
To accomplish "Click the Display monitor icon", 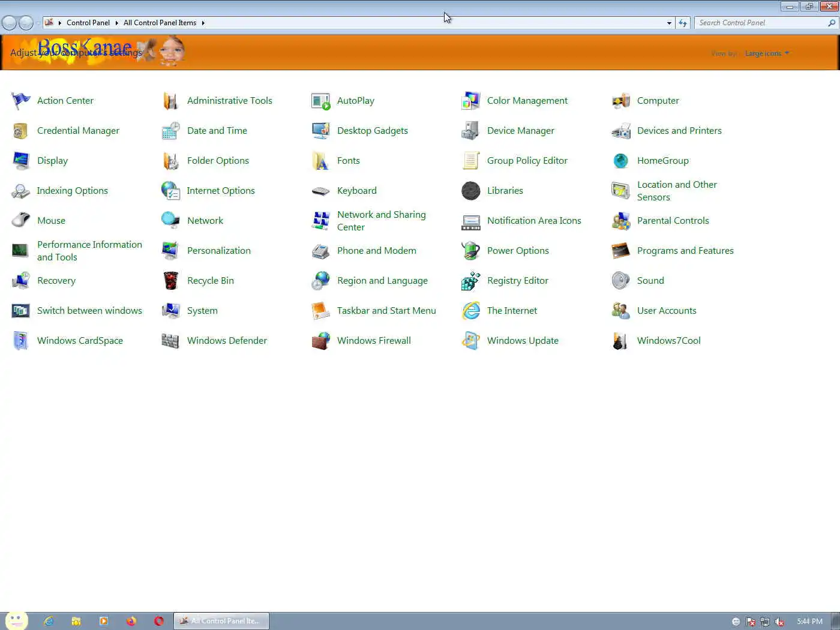I will pos(21,161).
